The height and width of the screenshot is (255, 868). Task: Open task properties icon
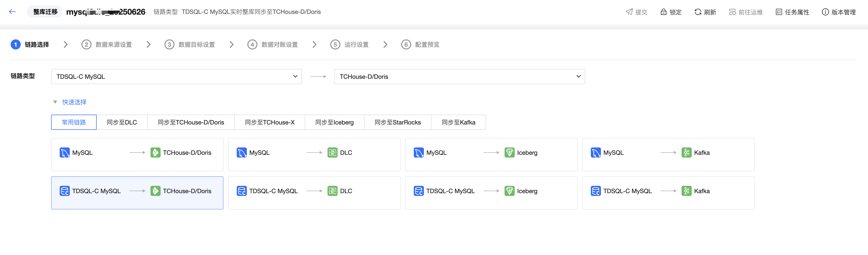click(779, 12)
